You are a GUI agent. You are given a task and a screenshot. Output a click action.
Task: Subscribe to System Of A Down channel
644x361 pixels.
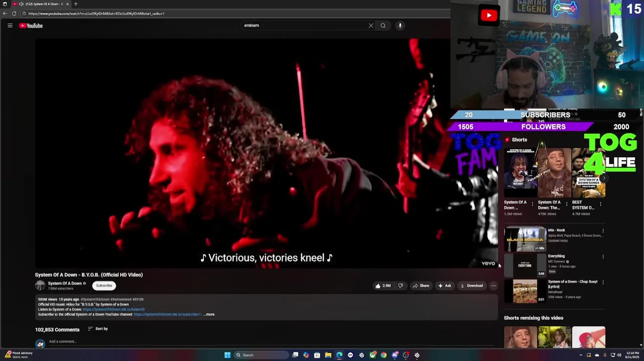pos(104,286)
